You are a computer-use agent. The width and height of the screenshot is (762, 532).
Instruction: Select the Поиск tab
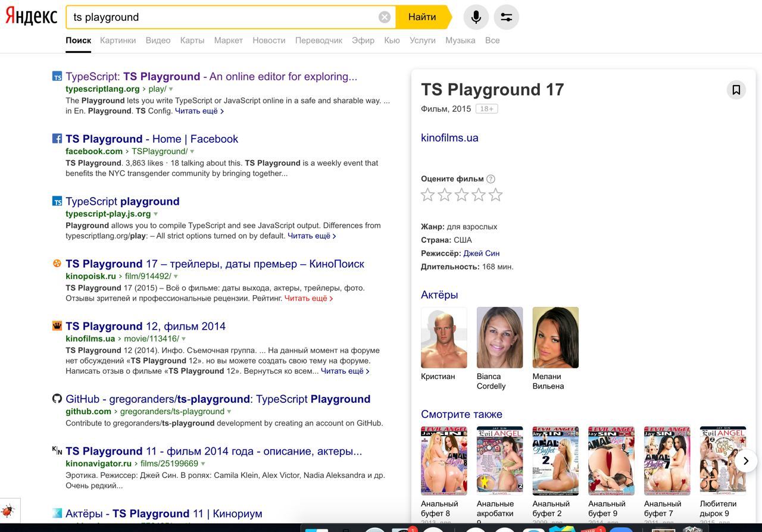[79, 40]
